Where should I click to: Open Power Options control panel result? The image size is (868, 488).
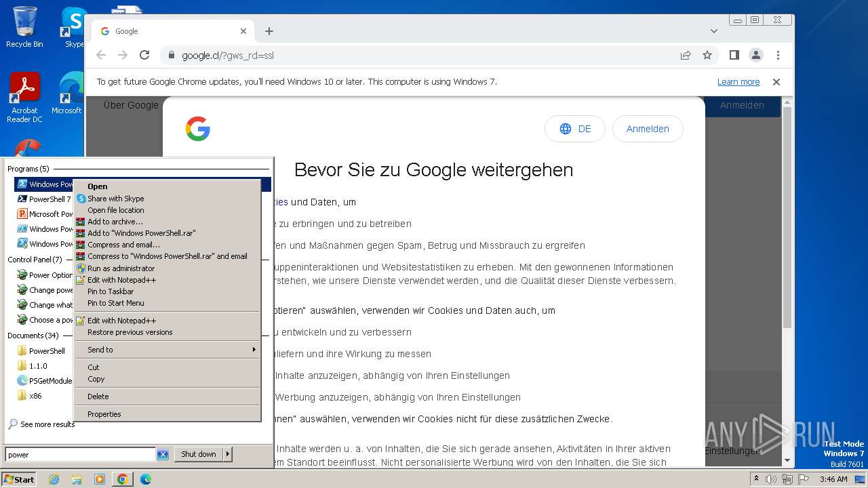tap(44, 275)
